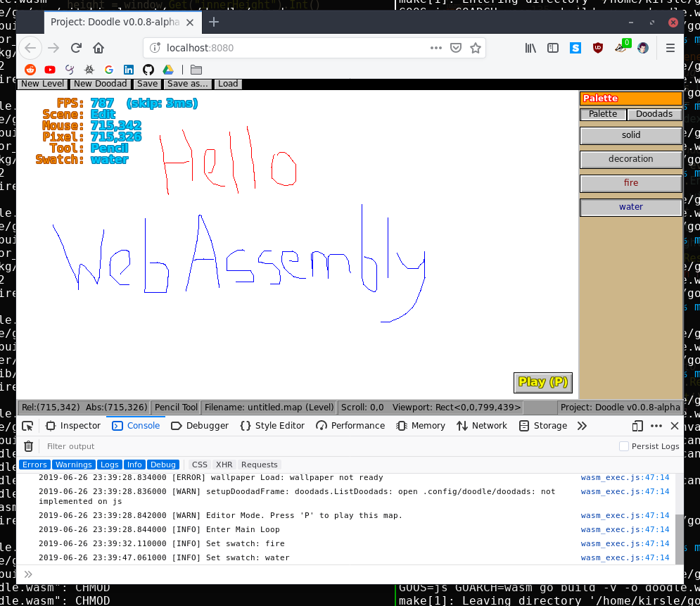This screenshot has height=606, width=700.
Task: Reload the localhost page
Action: point(77,48)
